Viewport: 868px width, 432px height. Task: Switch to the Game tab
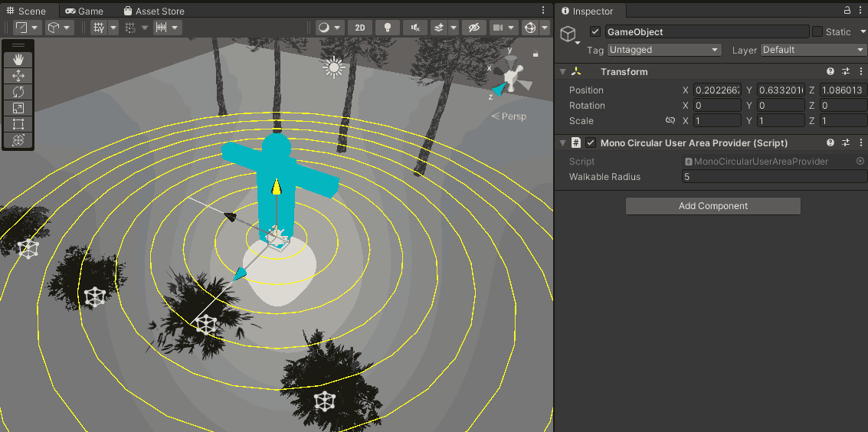coord(84,11)
